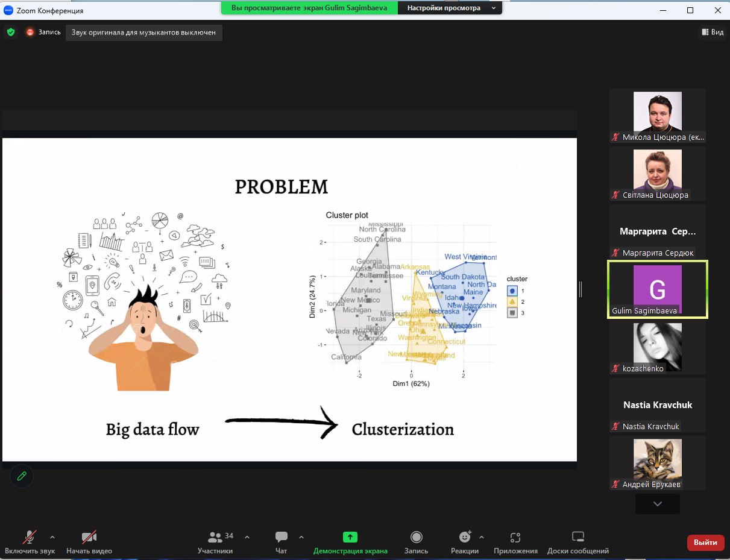Open Доски сообщений whiteboards icon
This screenshot has height=560, width=730.
(x=577, y=537)
